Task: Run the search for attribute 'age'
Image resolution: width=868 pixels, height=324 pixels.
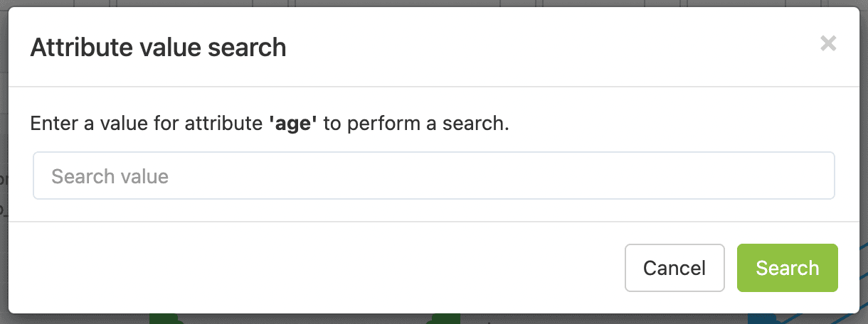Action: tap(787, 268)
